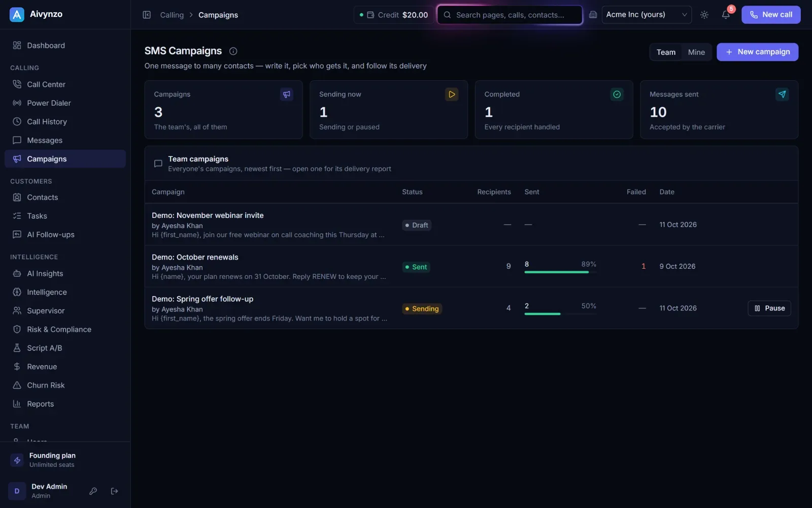Start a New call

pos(771,15)
